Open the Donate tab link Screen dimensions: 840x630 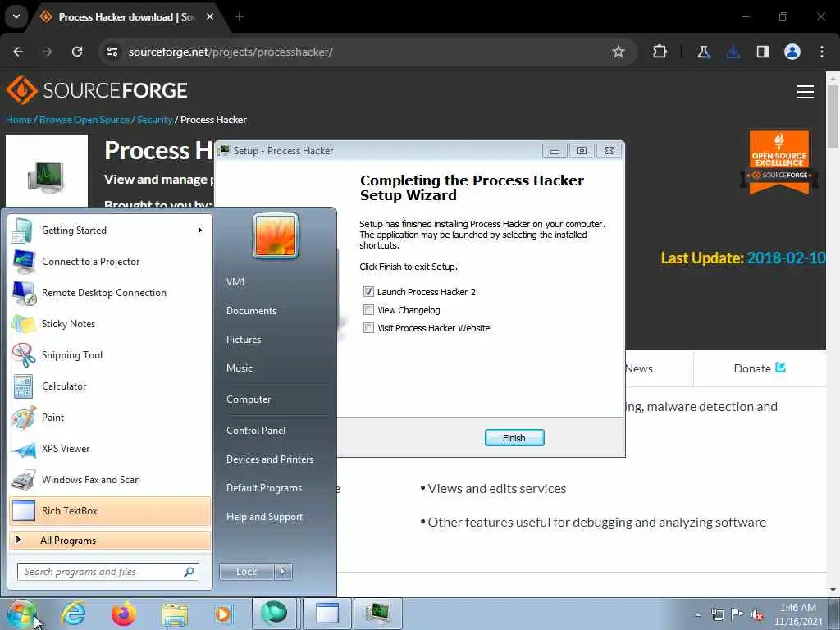coord(759,368)
